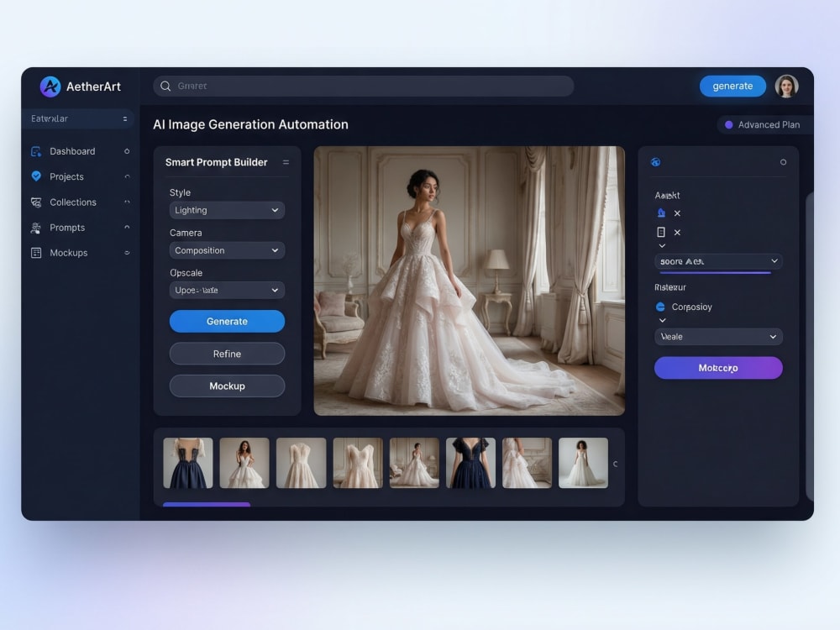Click the blue stamp icon under Aaakt
The height and width of the screenshot is (630, 840).
click(x=661, y=213)
